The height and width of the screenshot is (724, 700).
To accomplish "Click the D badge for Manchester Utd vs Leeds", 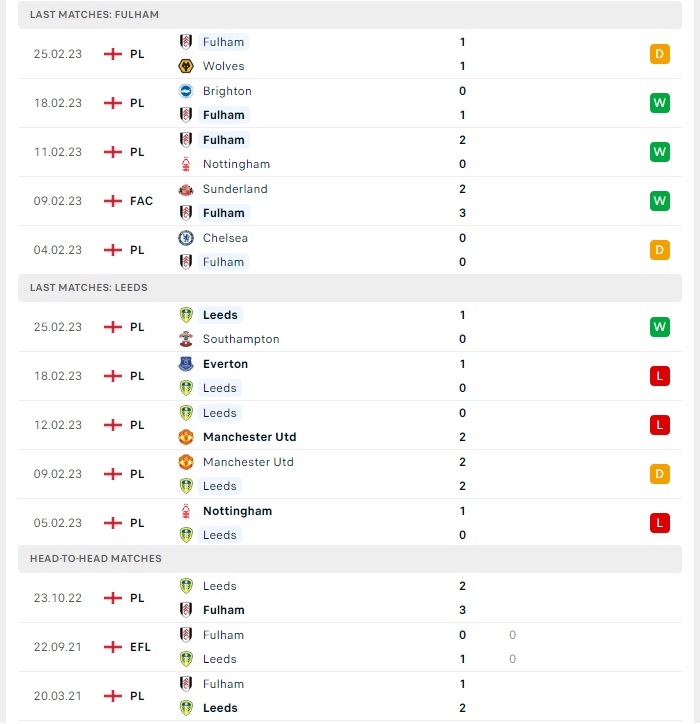I will pyautogui.click(x=659, y=474).
